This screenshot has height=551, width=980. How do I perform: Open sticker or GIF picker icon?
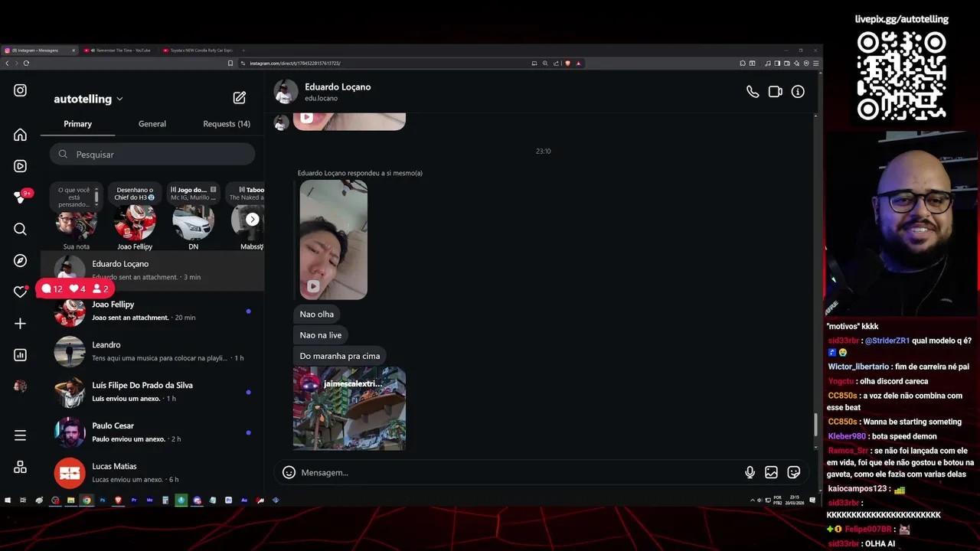[794, 472]
